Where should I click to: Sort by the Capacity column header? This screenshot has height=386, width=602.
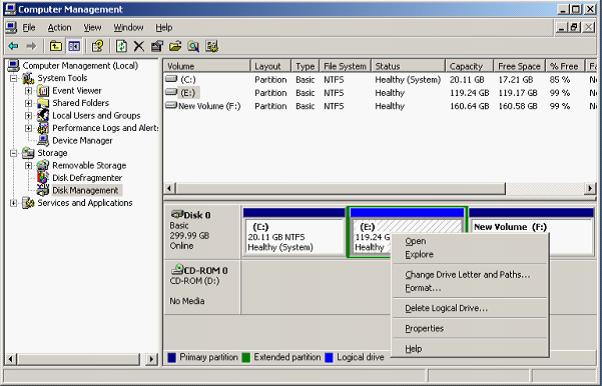click(469, 66)
